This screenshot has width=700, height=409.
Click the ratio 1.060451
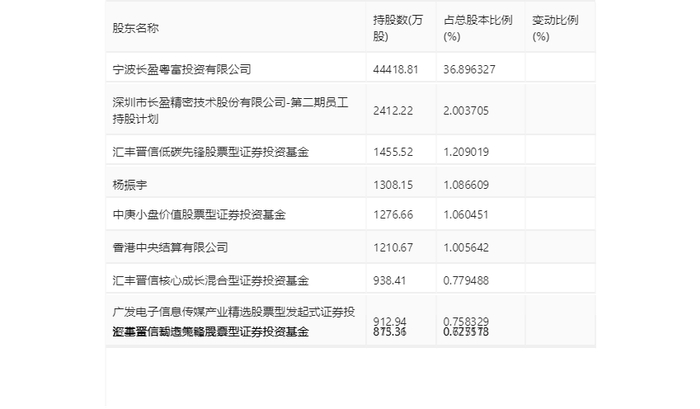(x=466, y=215)
